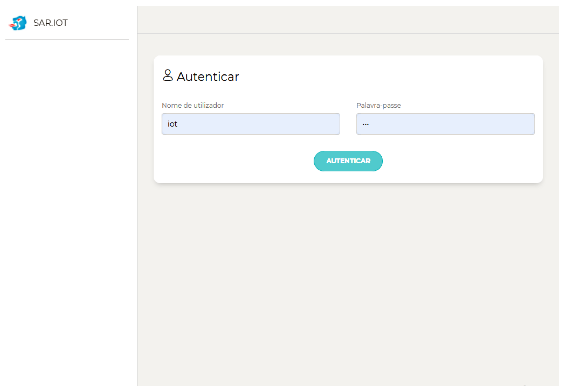Viewport: 567px width, 392px height.
Task: Click the SAR.IOT logo icon
Action: pyautogui.click(x=18, y=23)
